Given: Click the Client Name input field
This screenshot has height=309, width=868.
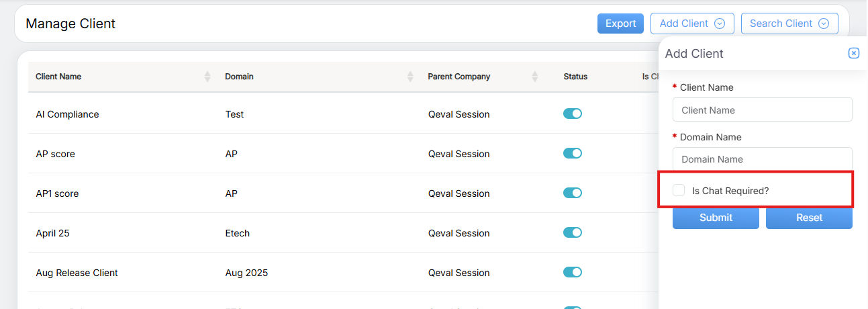Looking at the screenshot, I should 762,110.
